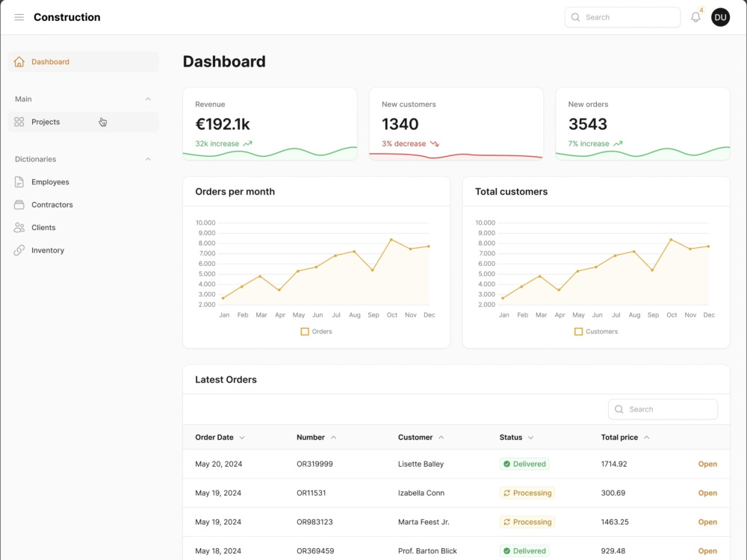The width and height of the screenshot is (747, 560).
Task: Click the Clients people icon
Action: coord(19,228)
